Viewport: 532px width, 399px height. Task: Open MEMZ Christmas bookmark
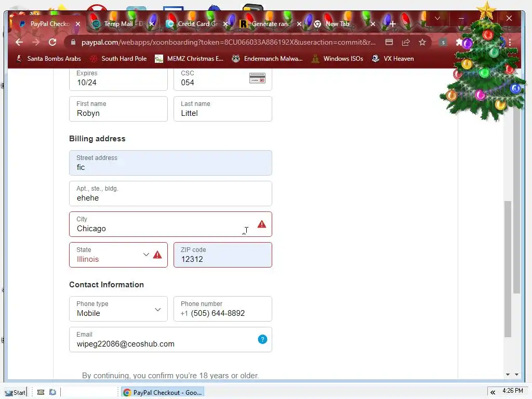point(189,59)
